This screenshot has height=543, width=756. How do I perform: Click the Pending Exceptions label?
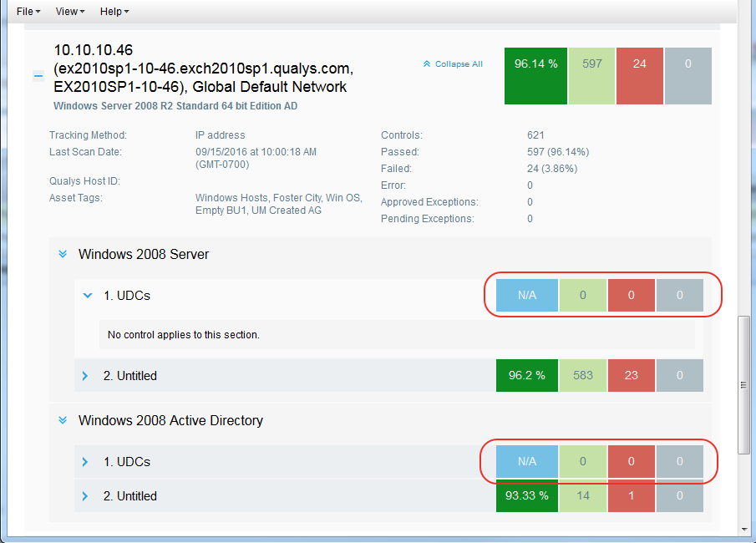point(427,219)
